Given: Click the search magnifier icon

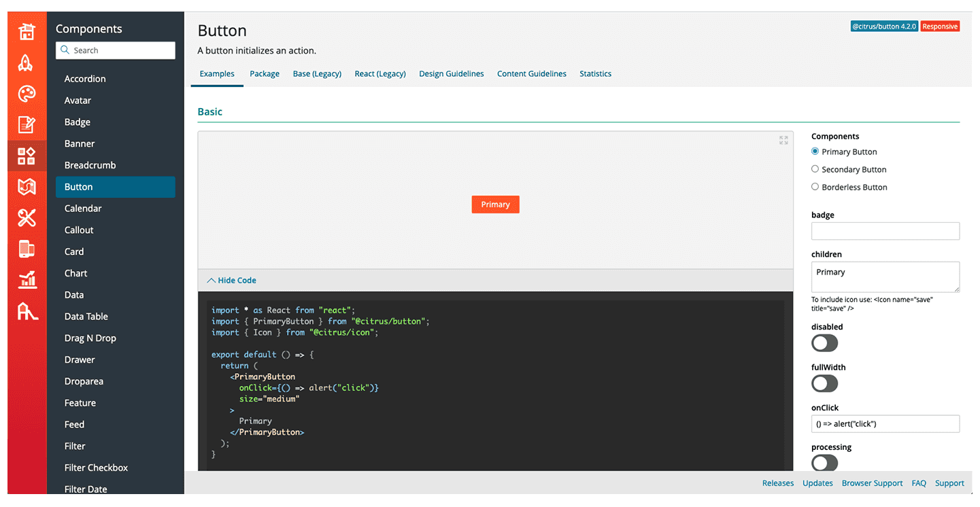Looking at the screenshot, I should [x=65, y=50].
